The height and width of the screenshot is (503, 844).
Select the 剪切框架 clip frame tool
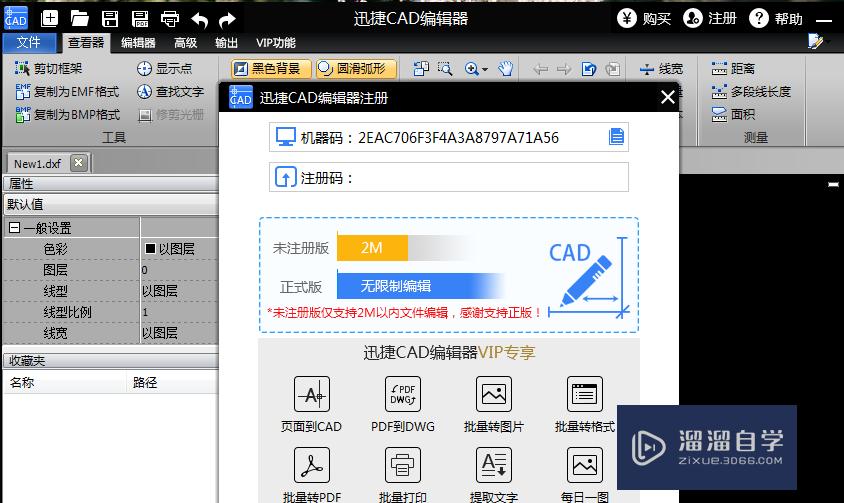coord(48,68)
